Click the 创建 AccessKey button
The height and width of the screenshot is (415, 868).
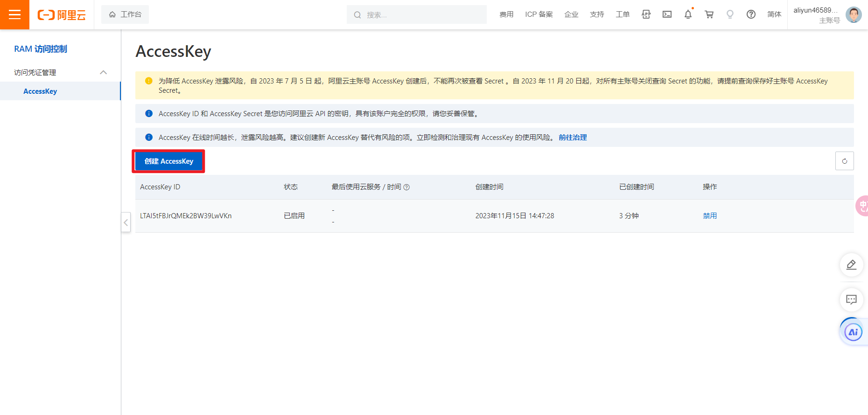click(168, 161)
